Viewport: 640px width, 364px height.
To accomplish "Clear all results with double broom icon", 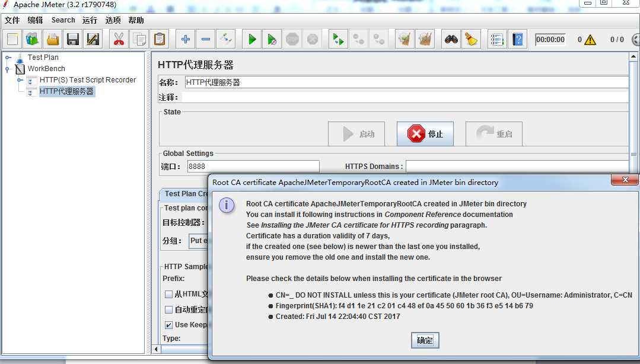I will [425, 40].
